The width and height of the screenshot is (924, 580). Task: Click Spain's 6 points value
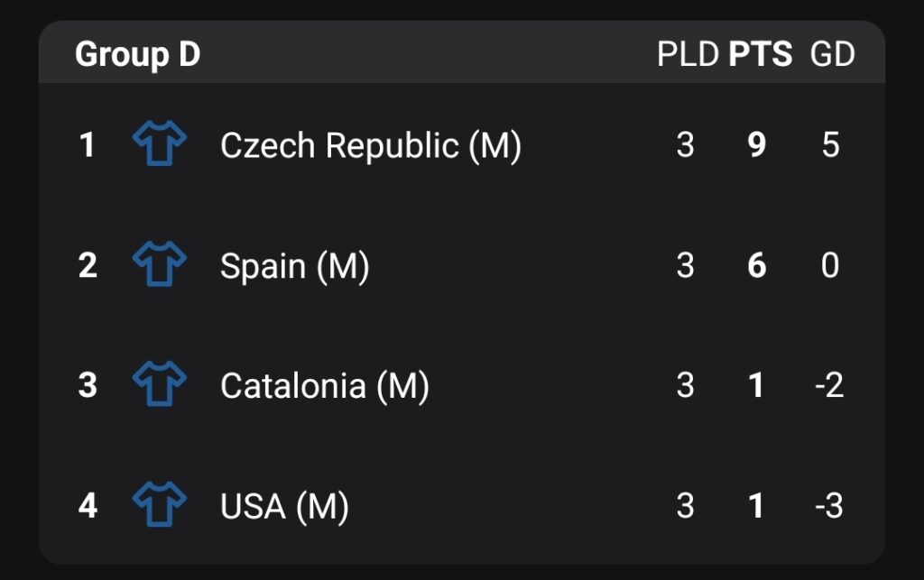(x=757, y=265)
